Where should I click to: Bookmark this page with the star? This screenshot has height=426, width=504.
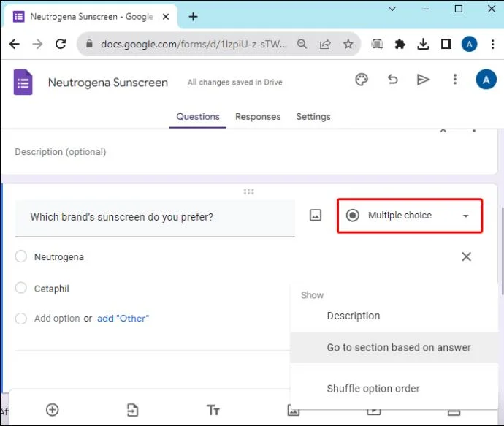coord(348,44)
